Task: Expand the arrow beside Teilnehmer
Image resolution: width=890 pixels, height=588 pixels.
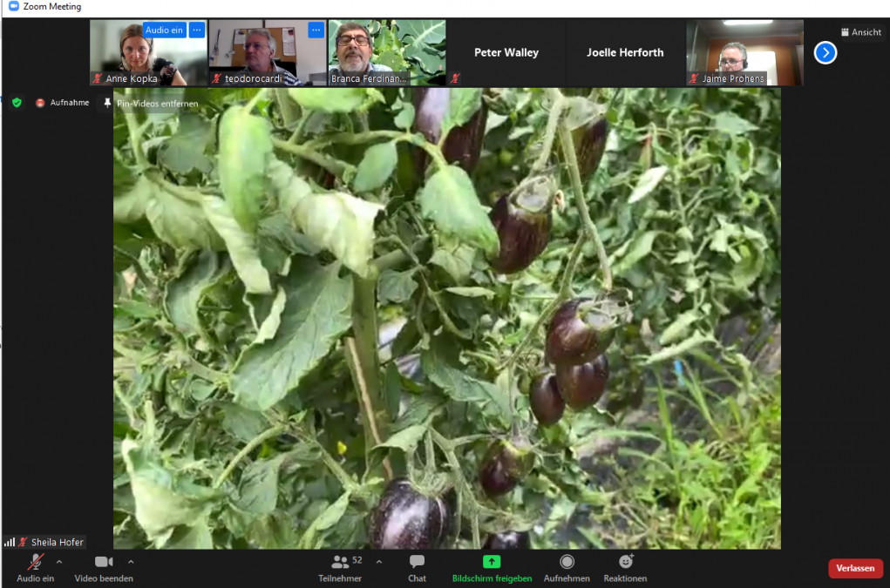Action: click(379, 562)
